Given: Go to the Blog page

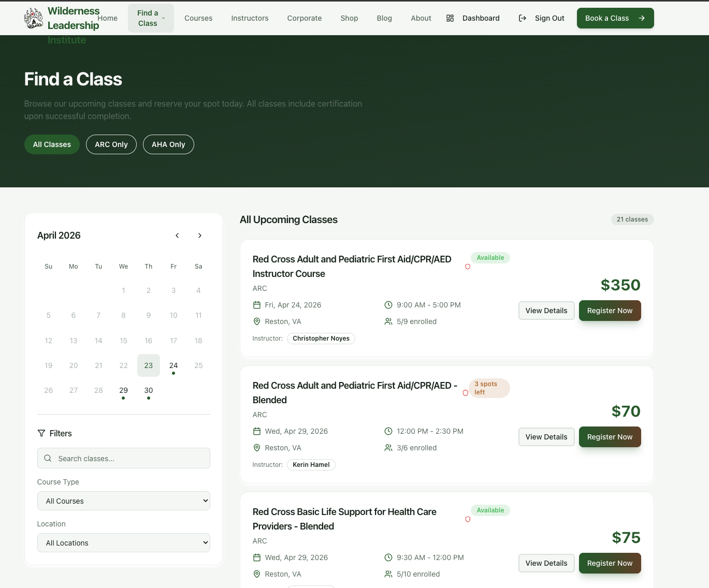Looking at the screenshot, I should tap(384, 18).
